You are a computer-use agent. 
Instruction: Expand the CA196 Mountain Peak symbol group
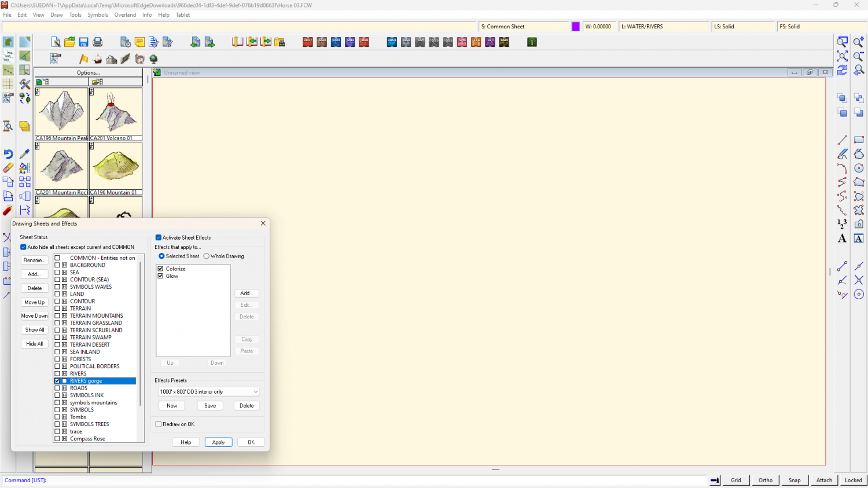[38, 91]
